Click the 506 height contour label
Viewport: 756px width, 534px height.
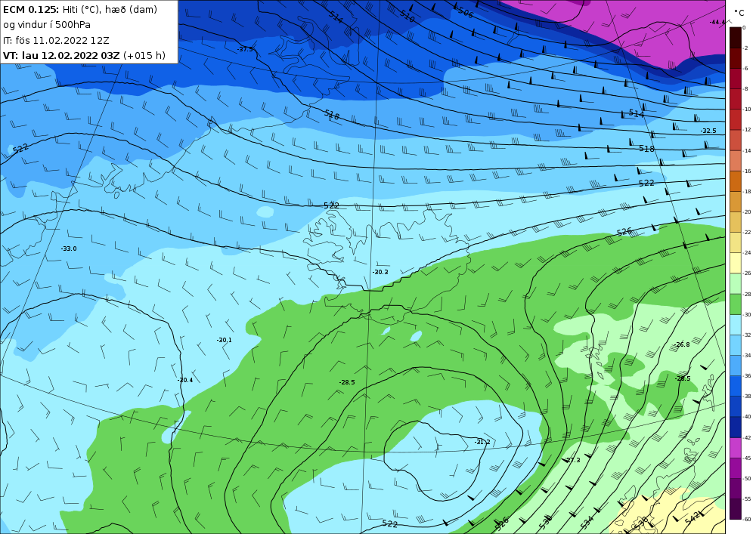[466, 13]
